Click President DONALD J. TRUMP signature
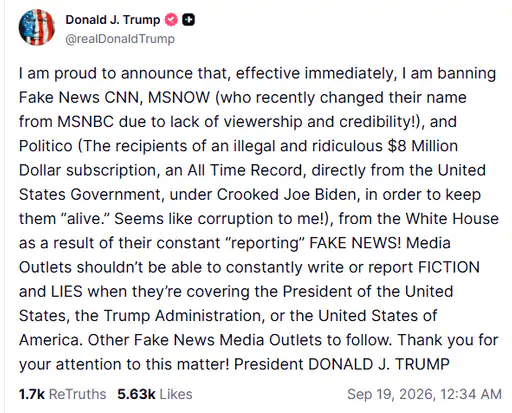Viewport: 512px width, 413px height. click(x=342, y=364)
